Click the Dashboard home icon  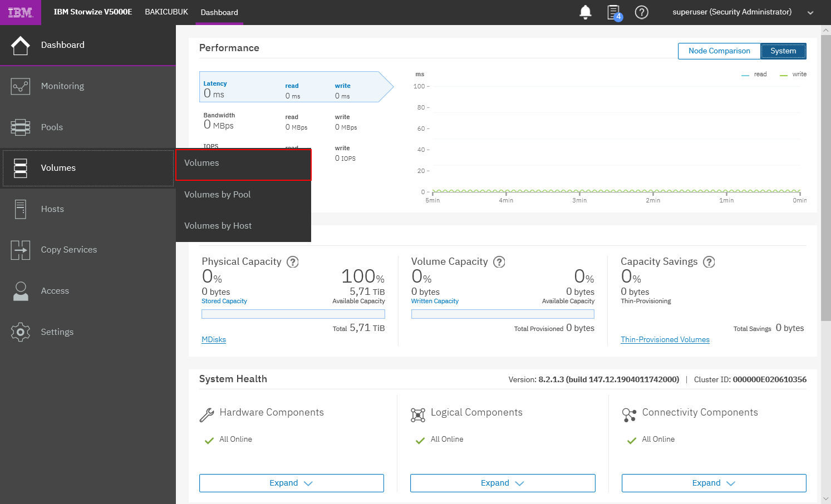tap(21, 46)
